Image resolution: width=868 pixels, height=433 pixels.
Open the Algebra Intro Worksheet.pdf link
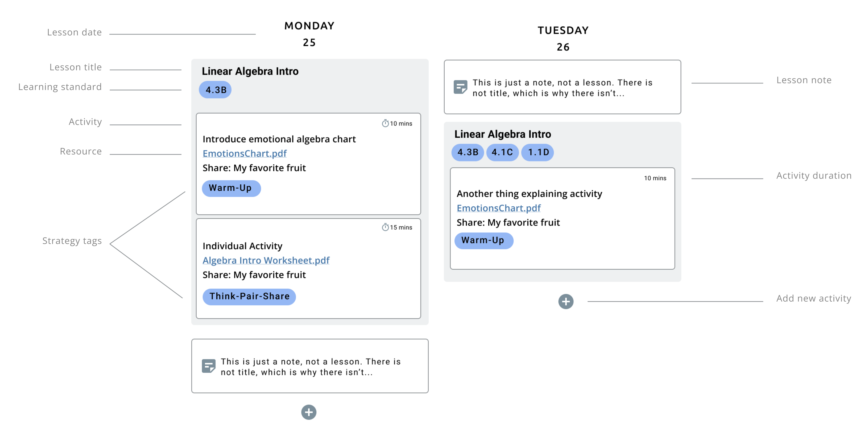coord(266,260)
